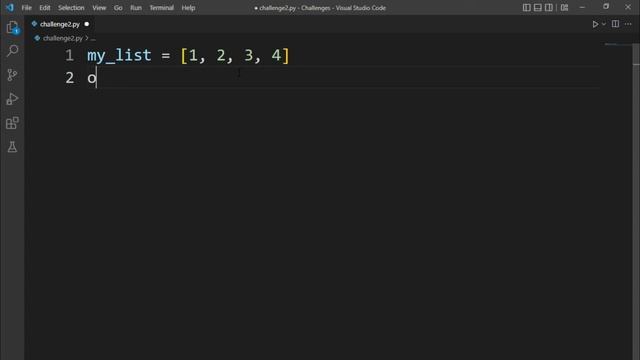Toggle bottom panel layout
Screen dimensions: 640x360
(x=538, y=7)
